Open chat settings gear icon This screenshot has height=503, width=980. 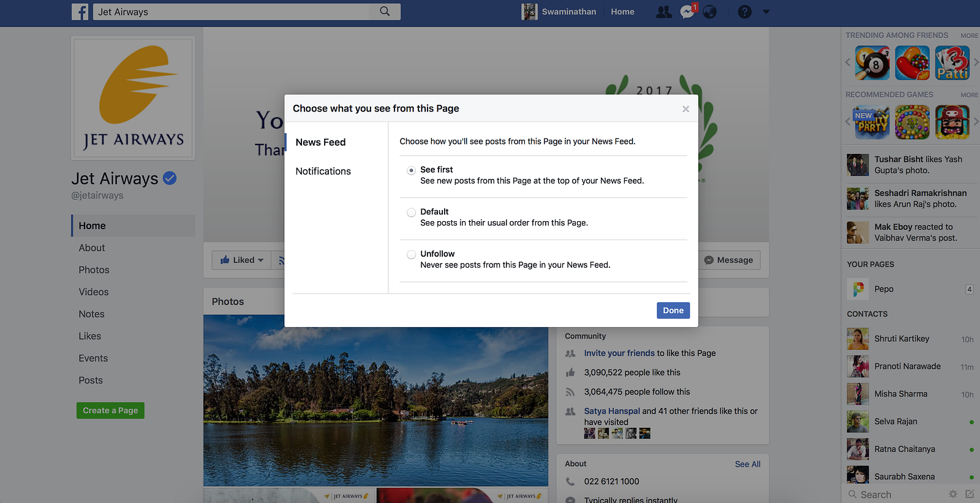coord(953,494)
